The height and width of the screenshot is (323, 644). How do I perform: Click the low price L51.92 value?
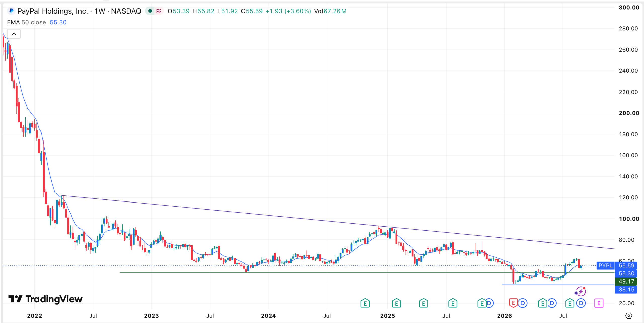[x=227, y=11]
